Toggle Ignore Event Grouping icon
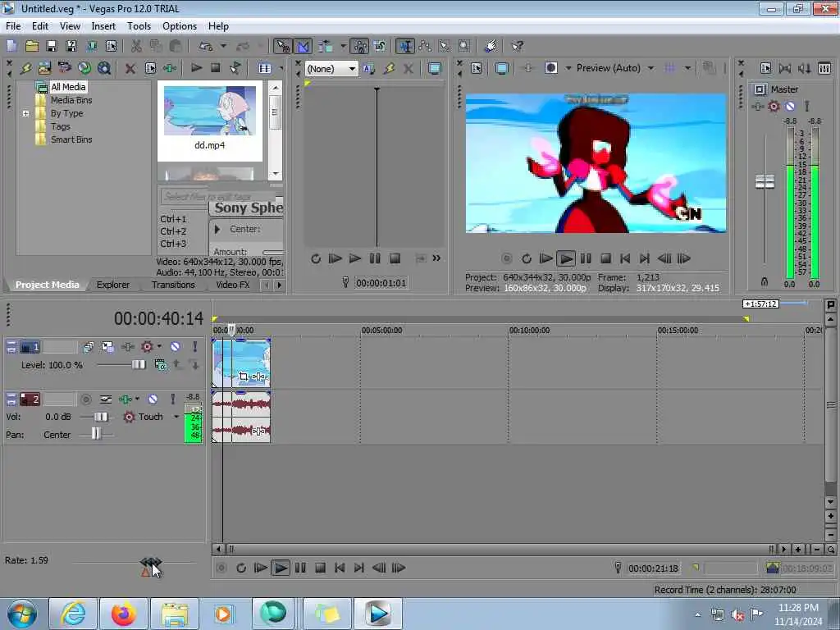Image resolution: width=840 pixels, height=630 pixels. tap(380, 46)
